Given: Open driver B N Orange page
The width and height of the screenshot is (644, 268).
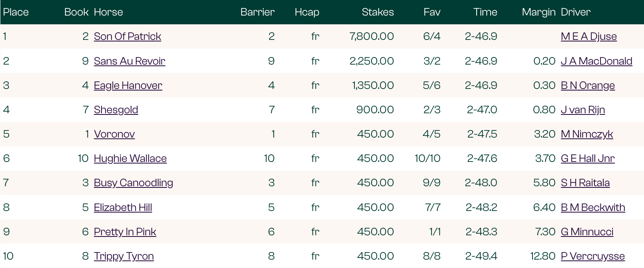Looking at the screenshot, I should pos(588,85).
